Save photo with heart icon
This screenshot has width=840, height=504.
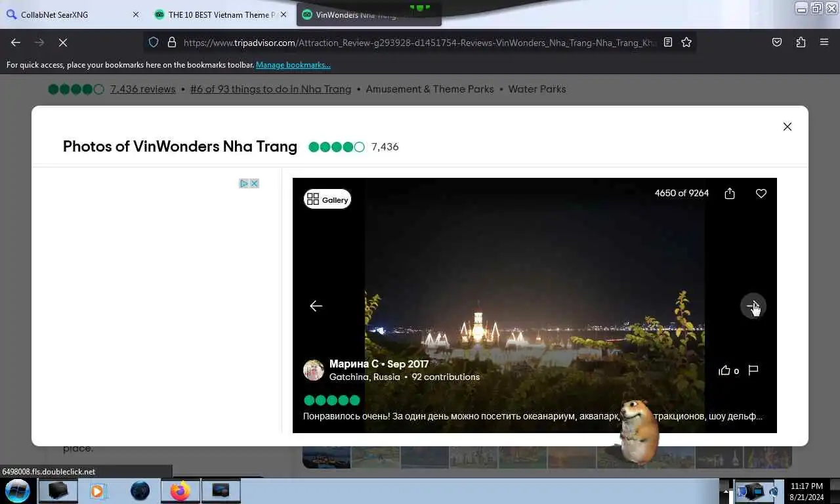click(761, 194)
